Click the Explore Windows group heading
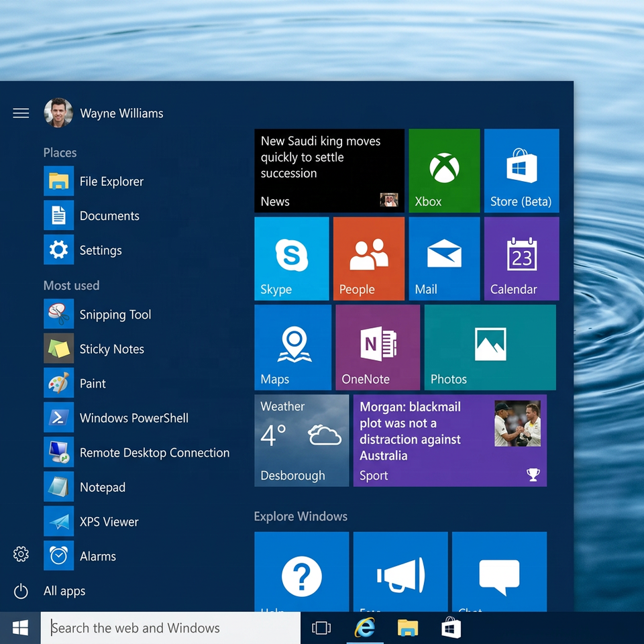The width and height of the screenshot is (644, 644). pos(301,517)
